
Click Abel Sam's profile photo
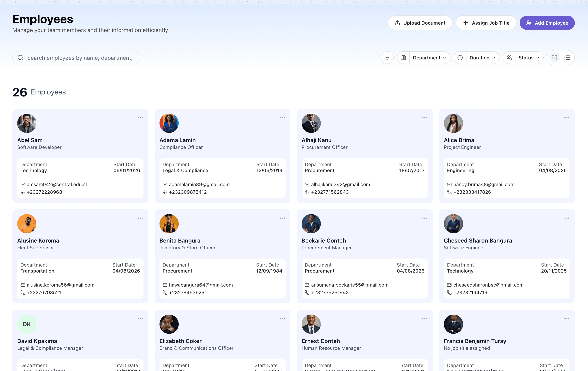coord(27,123)
